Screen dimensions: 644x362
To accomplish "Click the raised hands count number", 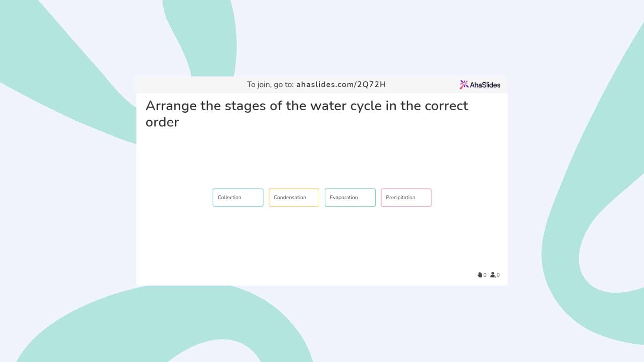I will click(x=485, y=275).
